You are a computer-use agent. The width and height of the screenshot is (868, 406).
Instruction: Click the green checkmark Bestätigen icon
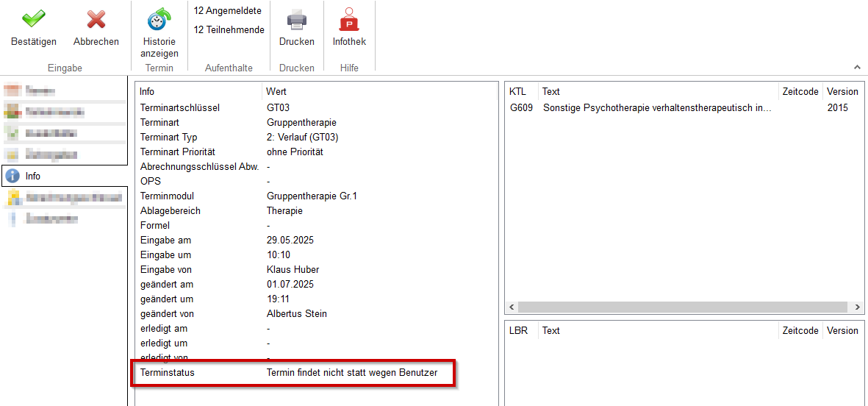click(x=33, y=20)
